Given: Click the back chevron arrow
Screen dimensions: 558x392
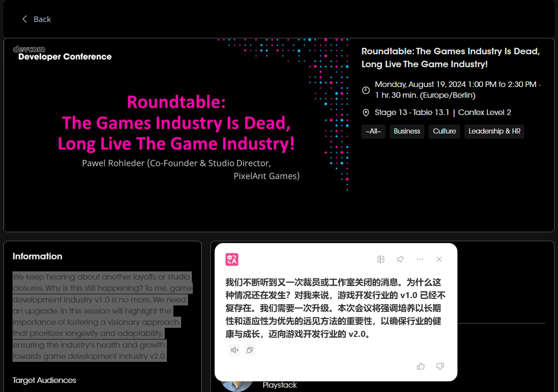Looking at the screenshot, I should (x=25, y=19).
